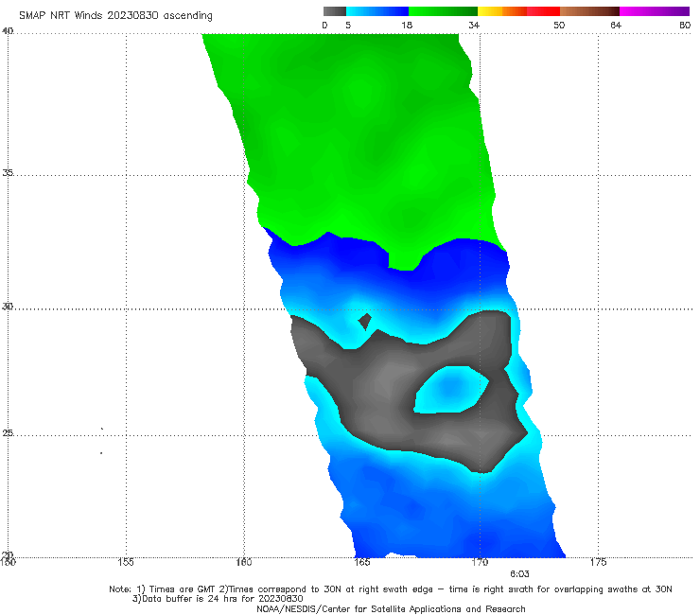Click the swath time label "6:03"
This screenshot has height=615, width=700.
click(519, 574)
